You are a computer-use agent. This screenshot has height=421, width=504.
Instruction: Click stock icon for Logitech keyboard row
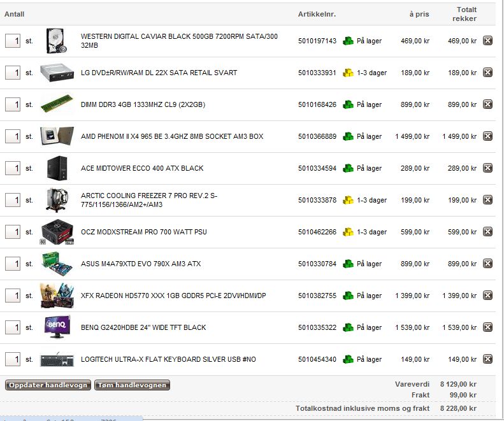(x=348, y=359)
